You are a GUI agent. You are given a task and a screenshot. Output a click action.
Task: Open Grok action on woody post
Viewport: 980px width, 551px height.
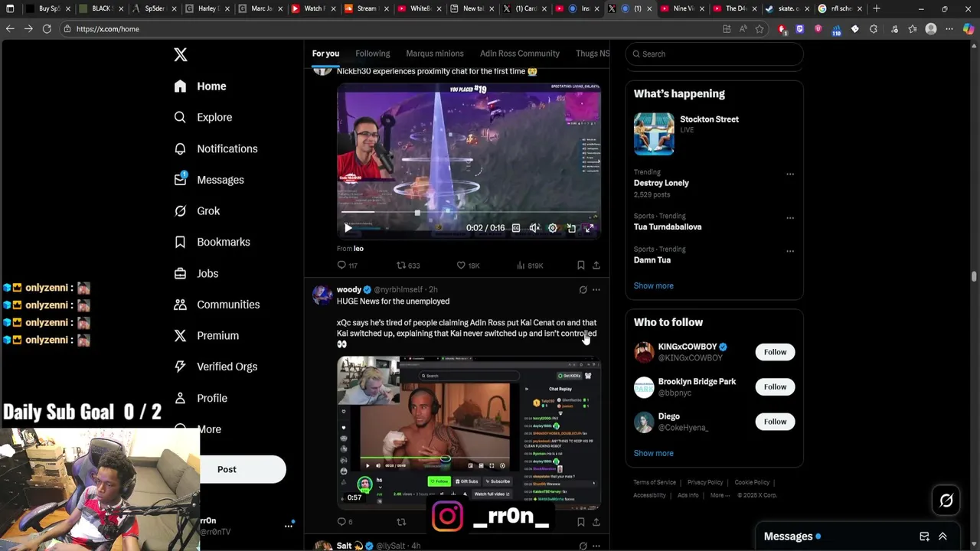pyautogui.click(x=583, y=290)
